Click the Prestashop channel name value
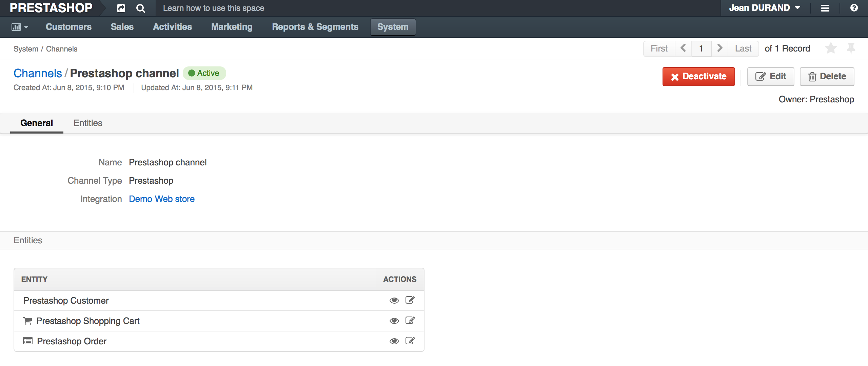Image resolution: width=868 pixels, height=366 pixels. [168, 162]
